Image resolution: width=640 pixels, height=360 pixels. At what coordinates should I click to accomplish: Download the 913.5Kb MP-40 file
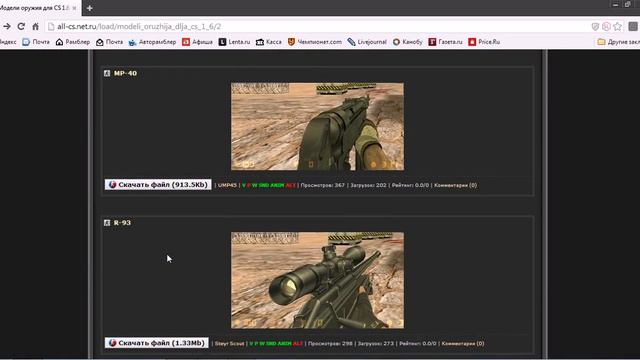(158, 185)
